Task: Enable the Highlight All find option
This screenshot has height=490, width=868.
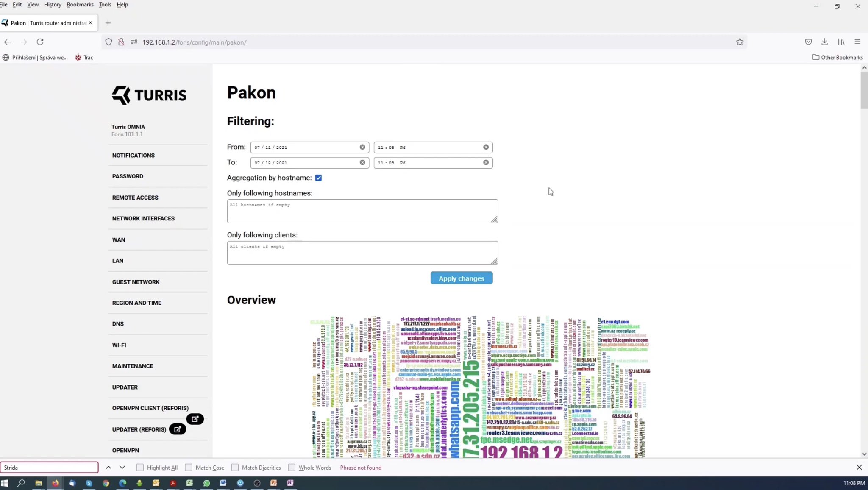Action: [x=140, y=468]
